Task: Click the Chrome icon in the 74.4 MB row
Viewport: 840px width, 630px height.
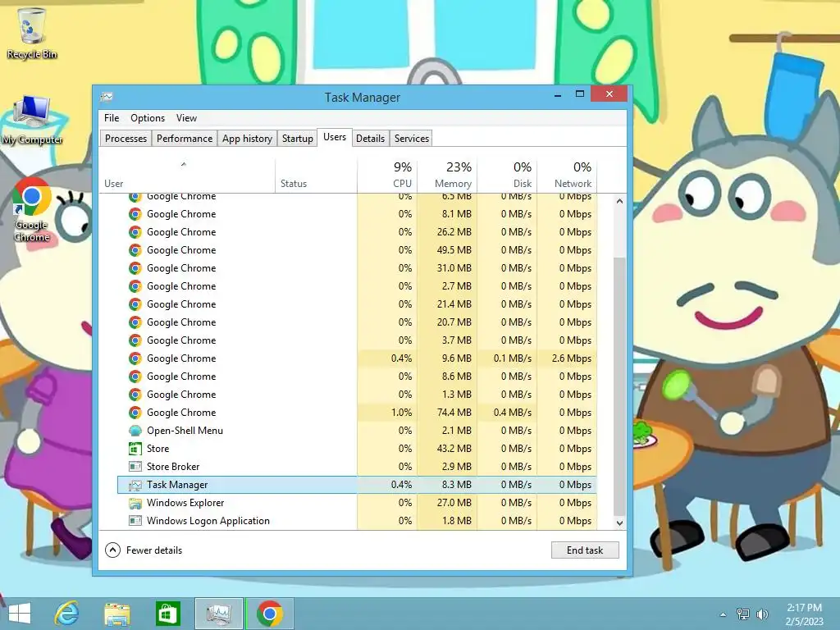Action: coord(135,413)
